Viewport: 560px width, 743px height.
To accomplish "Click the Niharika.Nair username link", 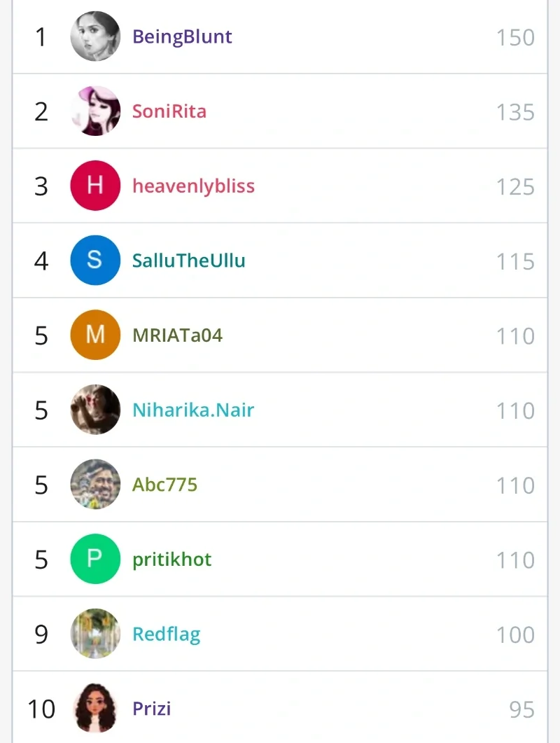I will (193, 410).
